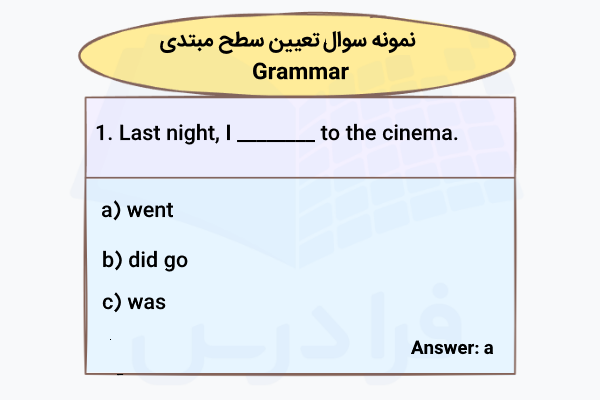Click the "Grammar" heading
The width and height of the screenshot is (600, 400).
tap(300, 72)
